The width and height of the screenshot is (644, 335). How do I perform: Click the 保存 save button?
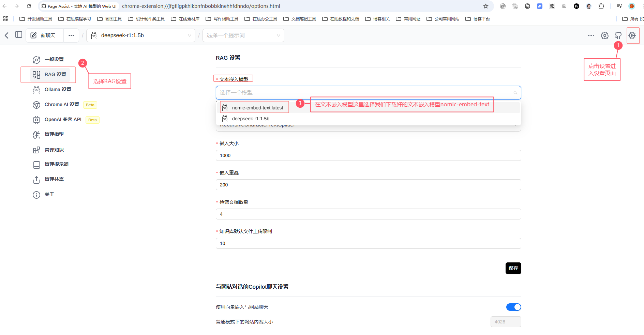click(513, 268)
